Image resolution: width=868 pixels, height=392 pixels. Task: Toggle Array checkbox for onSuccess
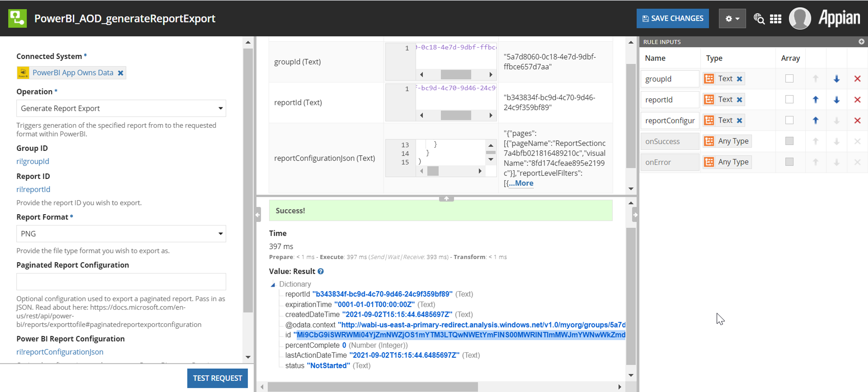coord(789,141)
